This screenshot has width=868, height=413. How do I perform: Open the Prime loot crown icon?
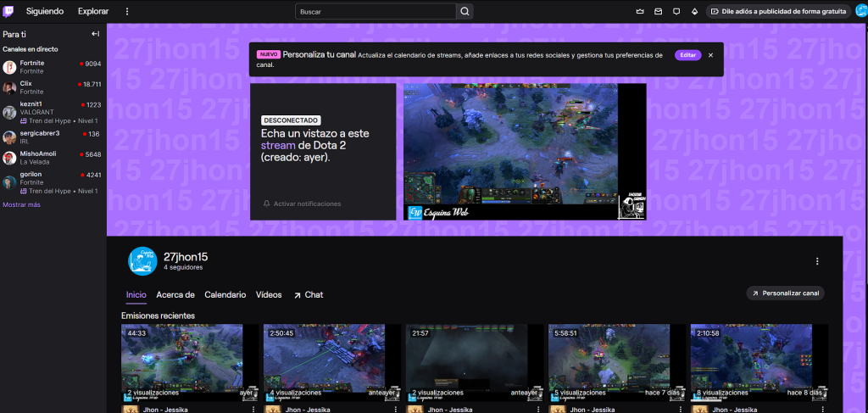coord(641,11)
